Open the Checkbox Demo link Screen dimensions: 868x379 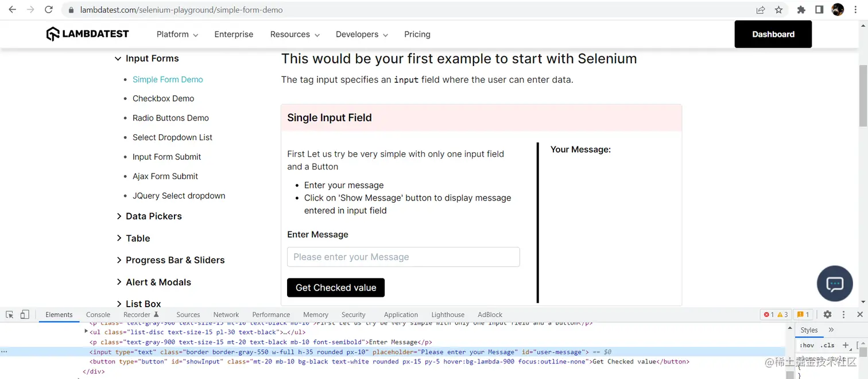pos(163,99)
